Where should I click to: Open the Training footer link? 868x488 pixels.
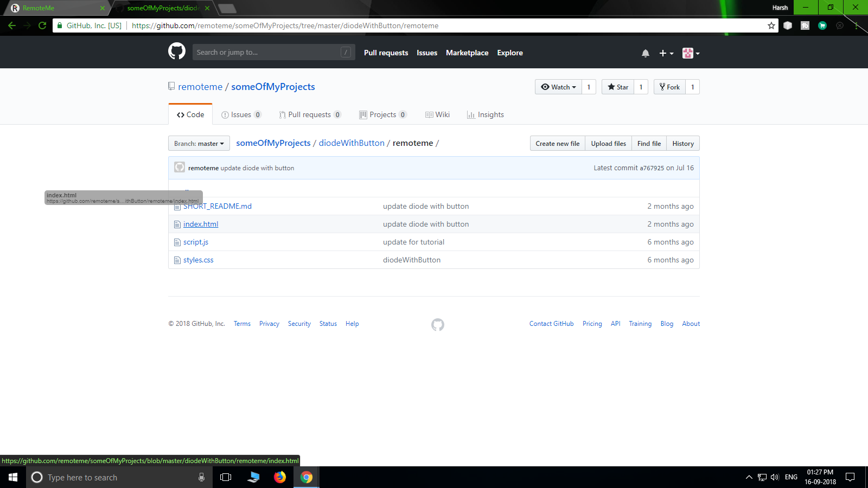tap(640, 324)
